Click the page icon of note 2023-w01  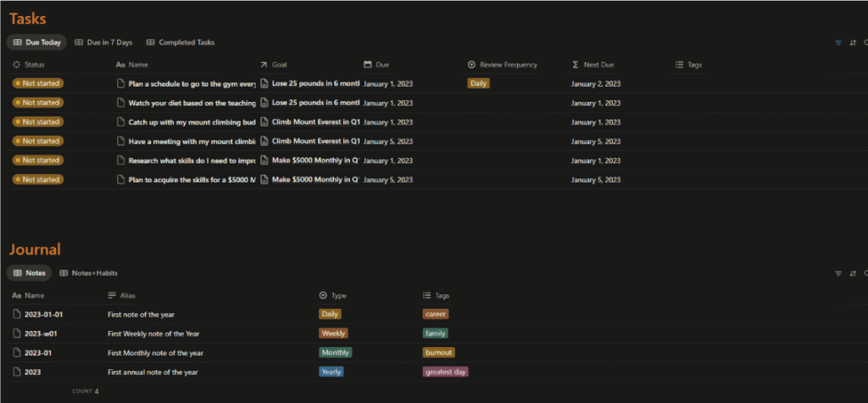coord(17,333)
